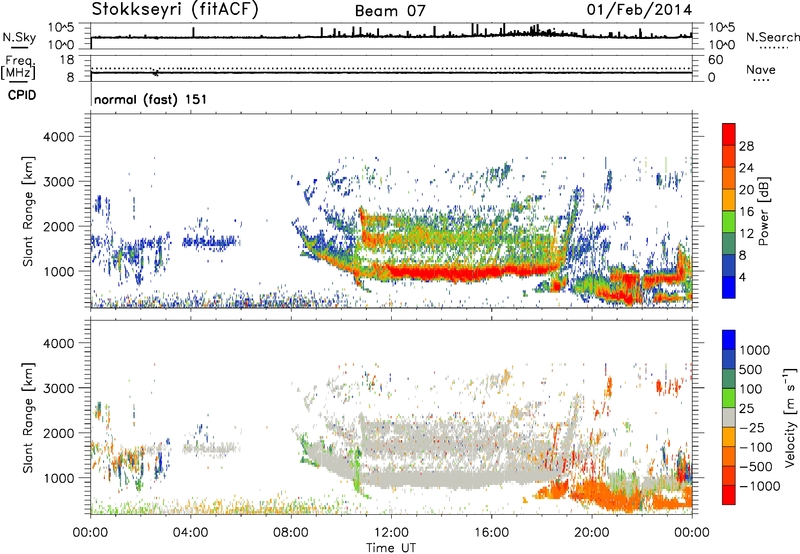Image resolution: width=800 pixels, height=554 pixels.
Task: Pick the bright blue bottom segment of Power colorbar
Action: [729, 287]
